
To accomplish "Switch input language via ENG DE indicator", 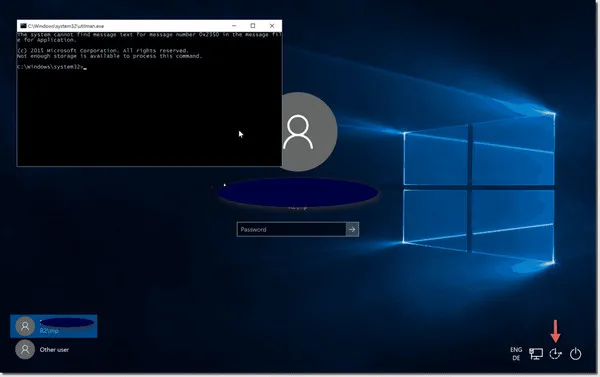I will [x=516, y=354].
